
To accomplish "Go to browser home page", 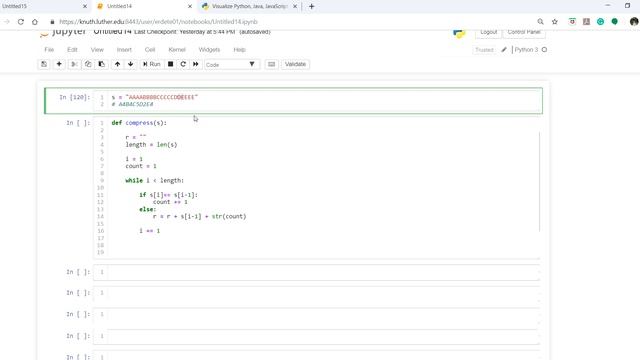I will [35, 22].
